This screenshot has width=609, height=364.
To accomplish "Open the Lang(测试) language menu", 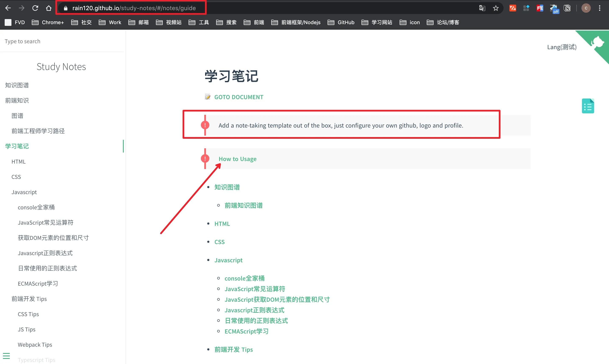I will tap(562, 47).
